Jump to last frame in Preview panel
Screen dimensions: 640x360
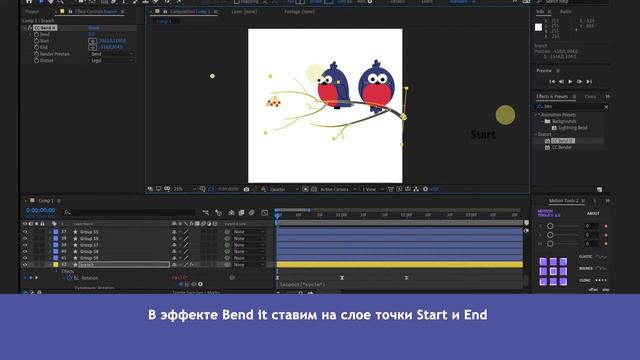pyautogui.click(x=589, y=82)
